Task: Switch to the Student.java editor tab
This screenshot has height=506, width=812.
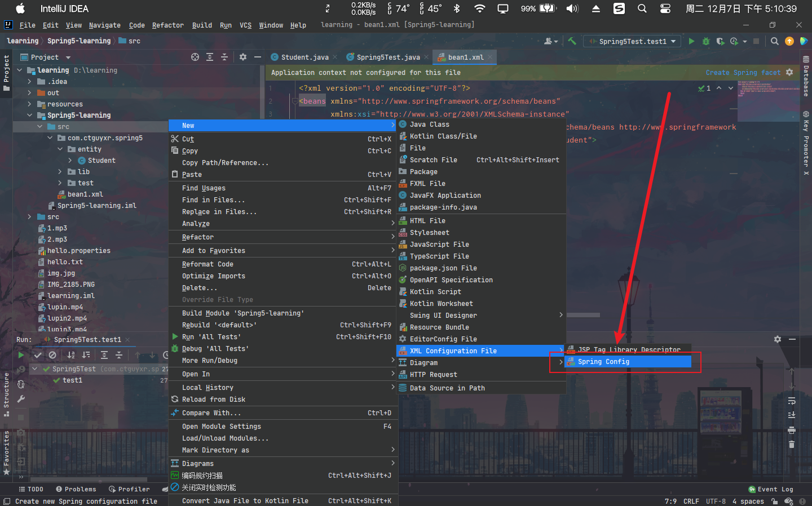Action: [304, 57]
